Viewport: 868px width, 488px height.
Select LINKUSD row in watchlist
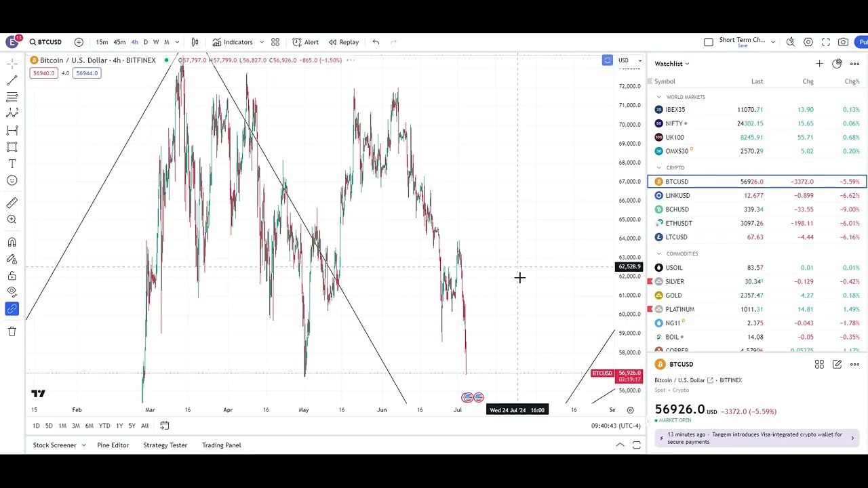coord(757,195)
